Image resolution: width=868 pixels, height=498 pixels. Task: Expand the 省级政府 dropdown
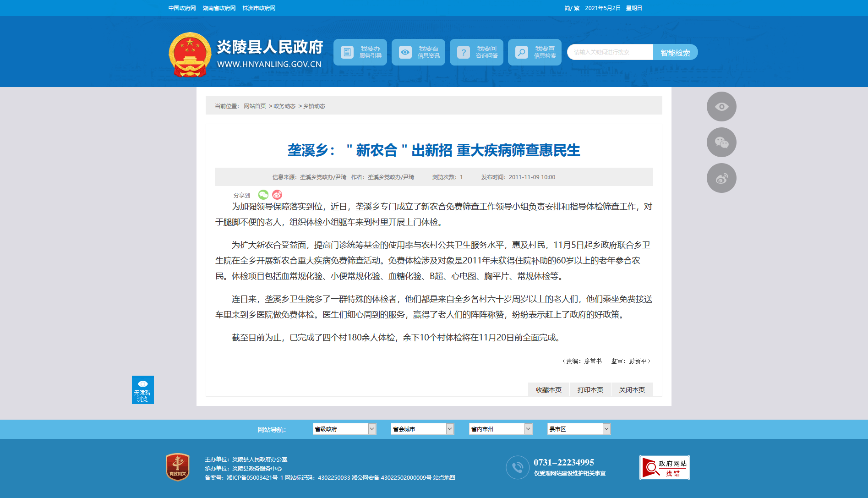[x=344, y=429]
